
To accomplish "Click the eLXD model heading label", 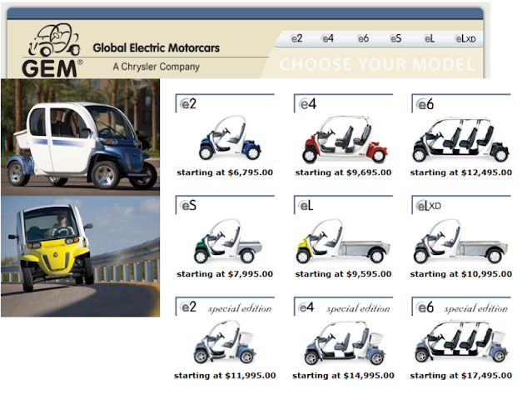I will [429, 206].
